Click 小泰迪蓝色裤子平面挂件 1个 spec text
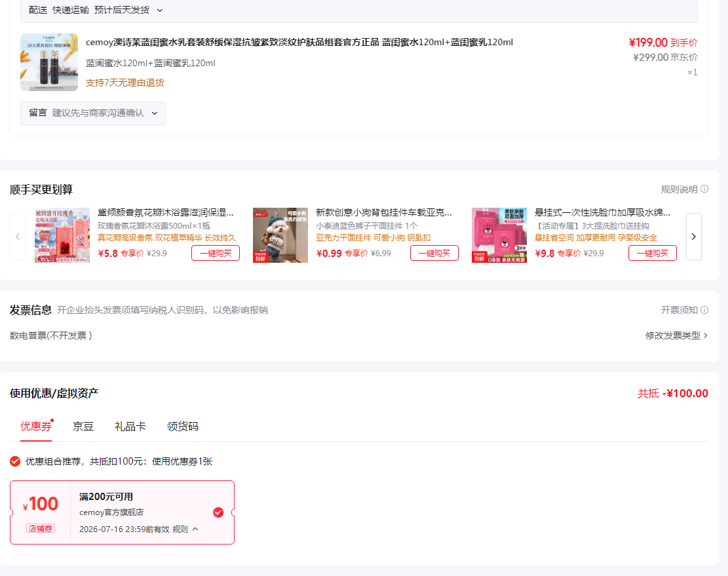Image resolution: width=728 pixels, height=576 pixels. 367,226
